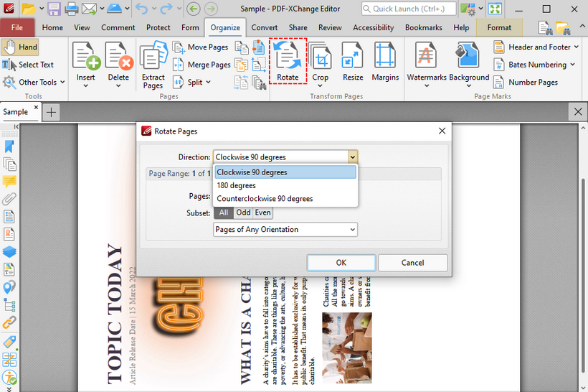The image size is (588, 392).
Task: Select the Crop pages tool
Action: tap(320, 64)
